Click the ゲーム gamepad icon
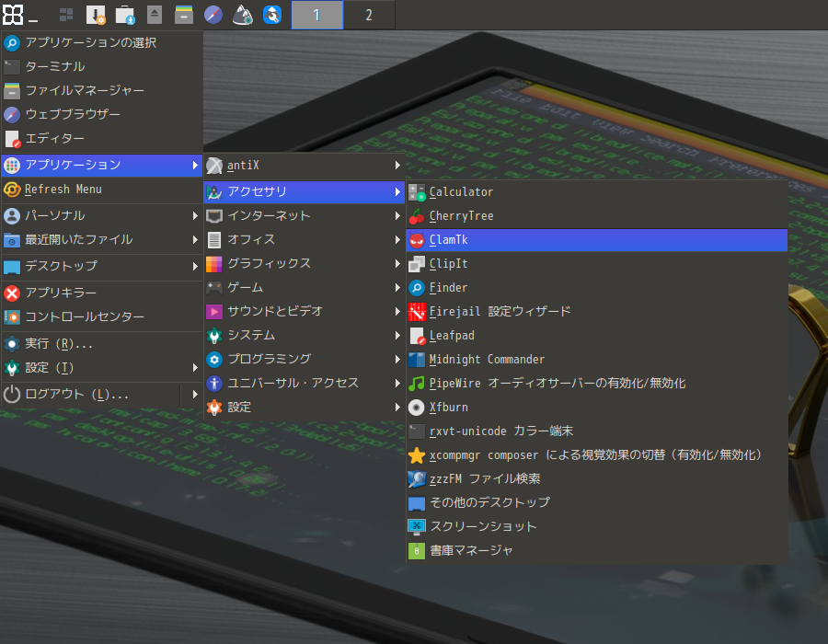 click(x=213, y=288)
